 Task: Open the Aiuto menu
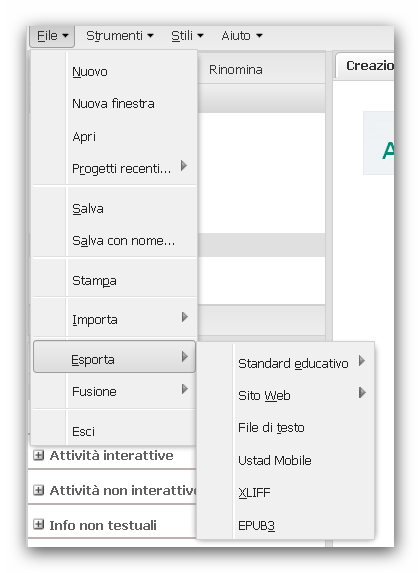click(x=242, y=36)
